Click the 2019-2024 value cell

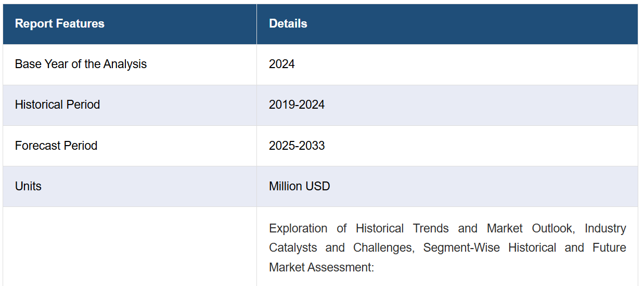[447, 105]
